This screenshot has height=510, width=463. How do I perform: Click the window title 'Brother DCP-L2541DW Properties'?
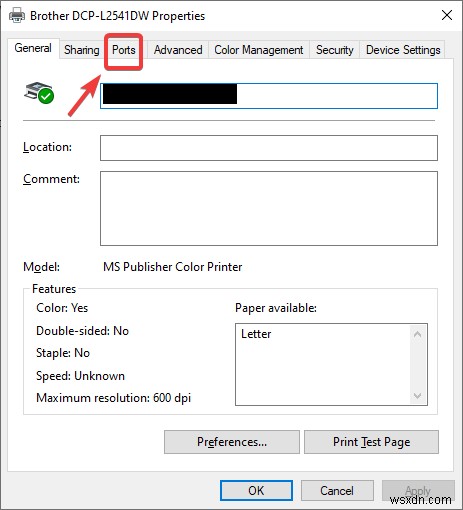click(x=117, y=16)
